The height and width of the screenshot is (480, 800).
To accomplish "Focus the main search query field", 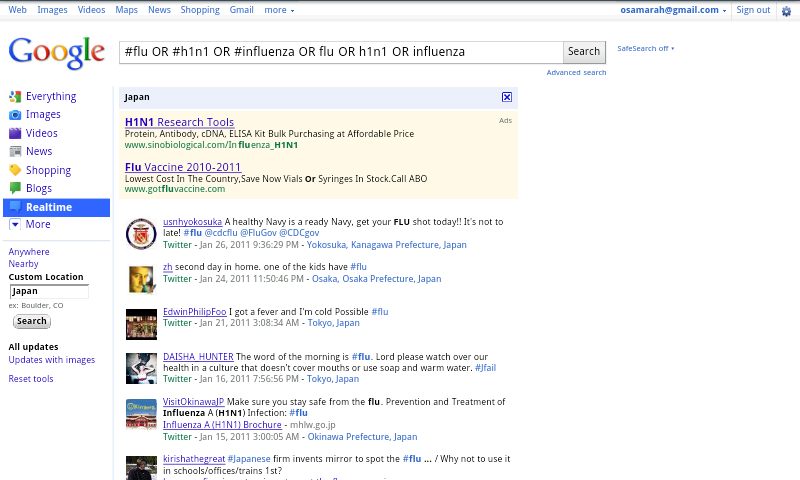I will (341, 52).
